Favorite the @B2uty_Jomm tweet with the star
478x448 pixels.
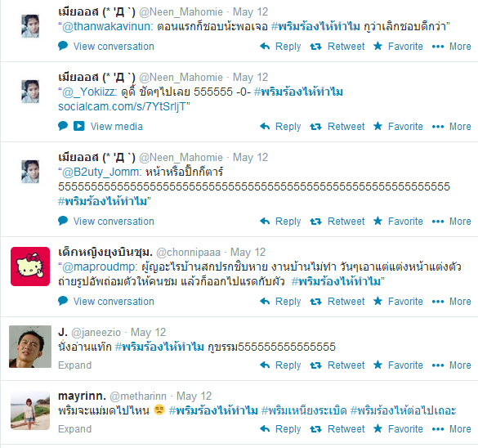398,221
